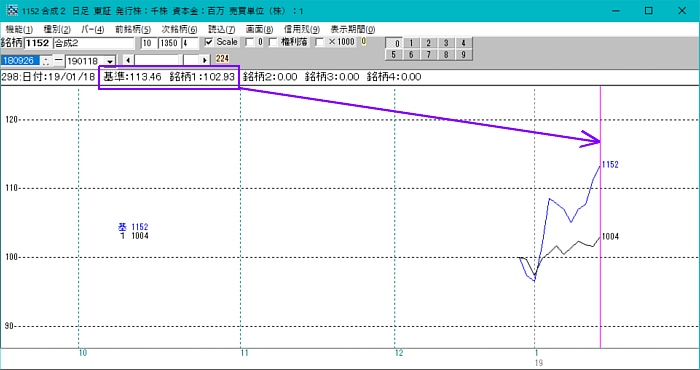Click the month 11 x-axis label
This screenshot has width=700, height=370.
coord(244,353)
